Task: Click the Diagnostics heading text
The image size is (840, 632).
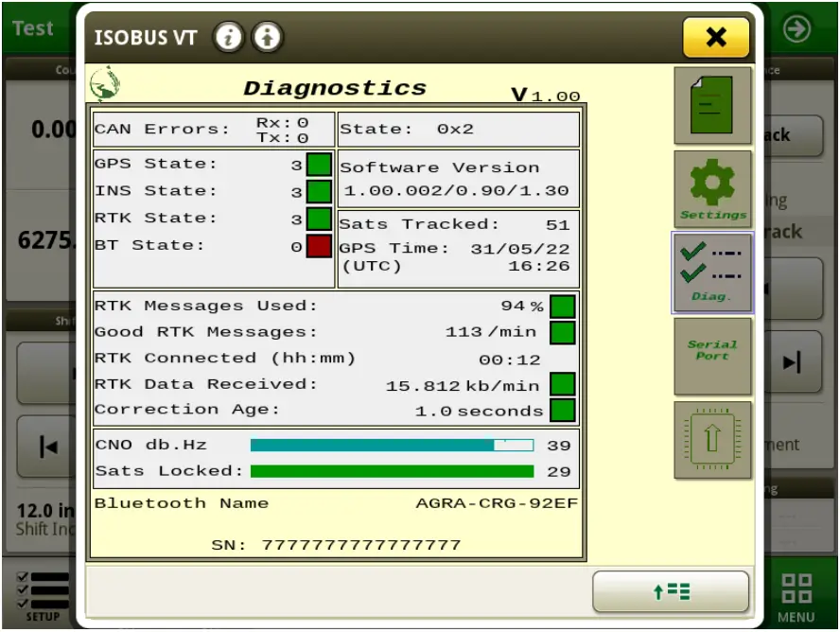Action: tap(335, 88)
